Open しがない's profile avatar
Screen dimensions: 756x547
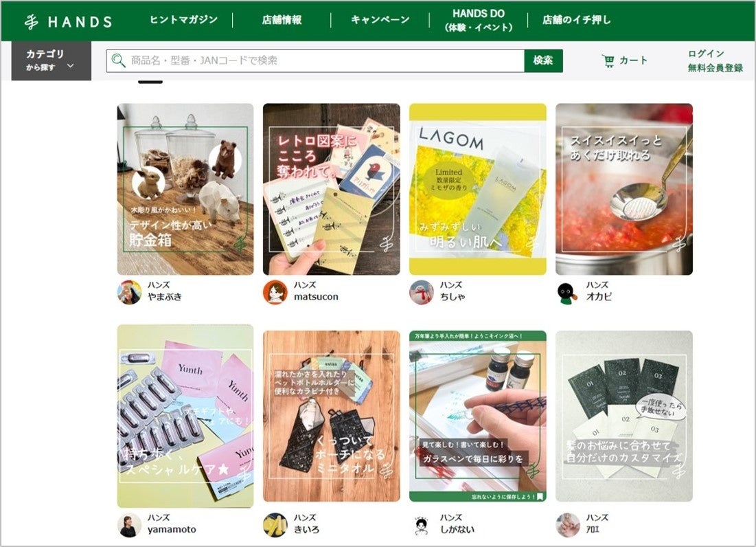(x=422, y=525)
